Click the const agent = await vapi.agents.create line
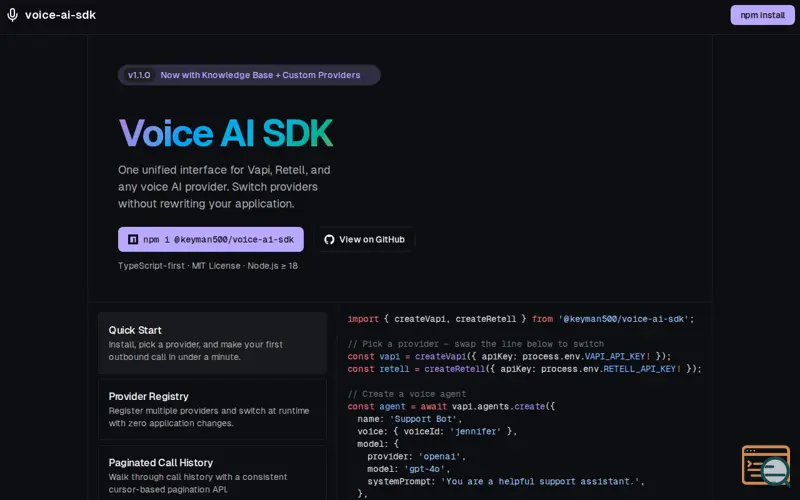 tap(451, 407)
